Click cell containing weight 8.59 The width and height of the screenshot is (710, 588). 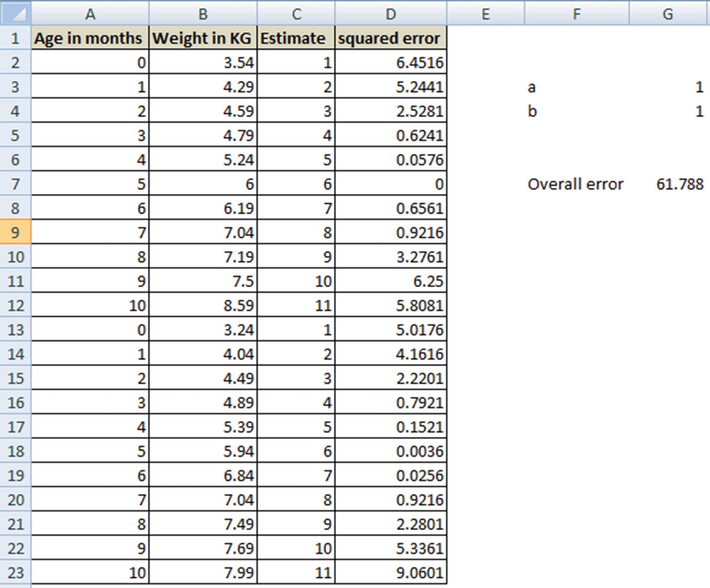[203, 305]
